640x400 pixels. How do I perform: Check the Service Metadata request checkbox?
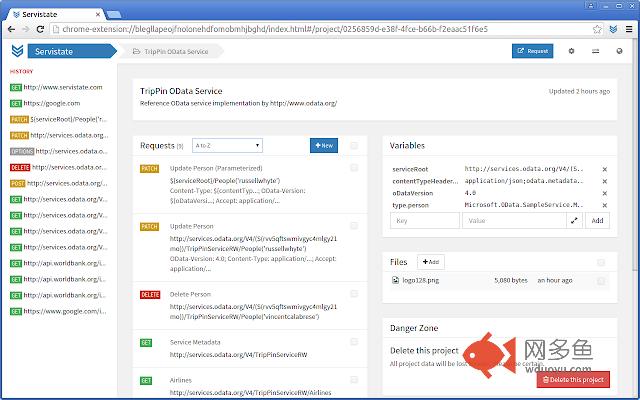354,342
